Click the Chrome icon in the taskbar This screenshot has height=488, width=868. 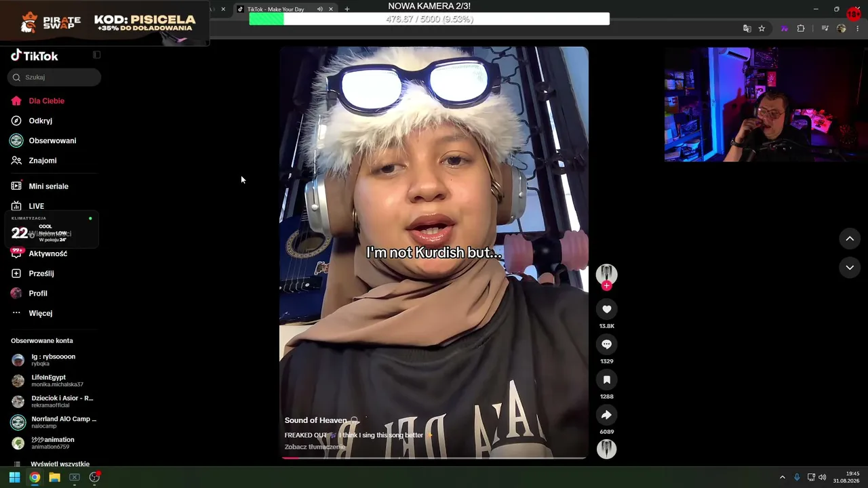coord(35,477)
